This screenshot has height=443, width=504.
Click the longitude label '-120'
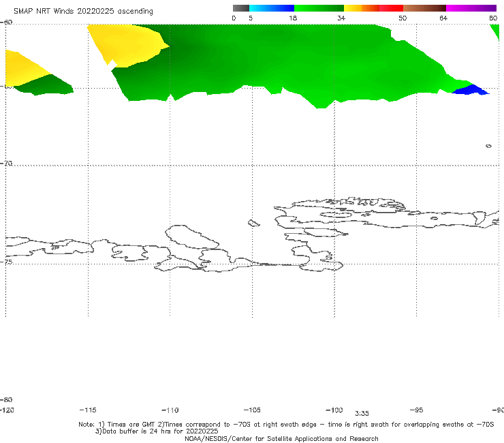point(7,410)
